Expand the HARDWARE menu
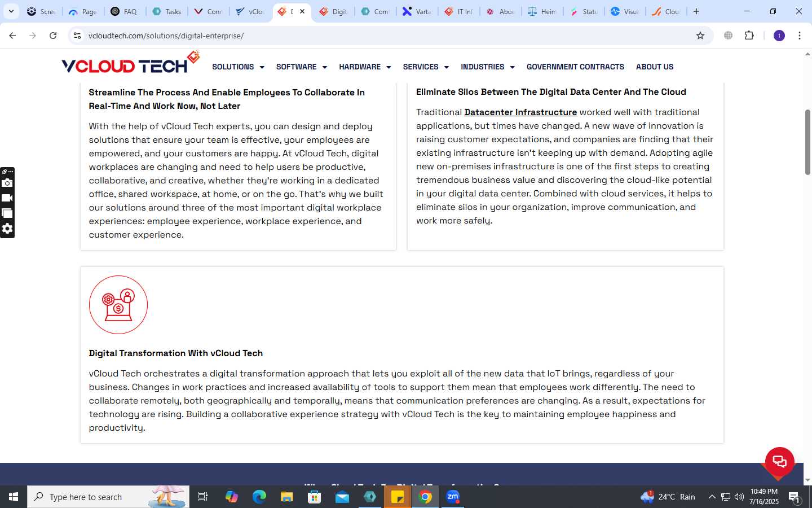The image size is (812, 508). [365, 67]
